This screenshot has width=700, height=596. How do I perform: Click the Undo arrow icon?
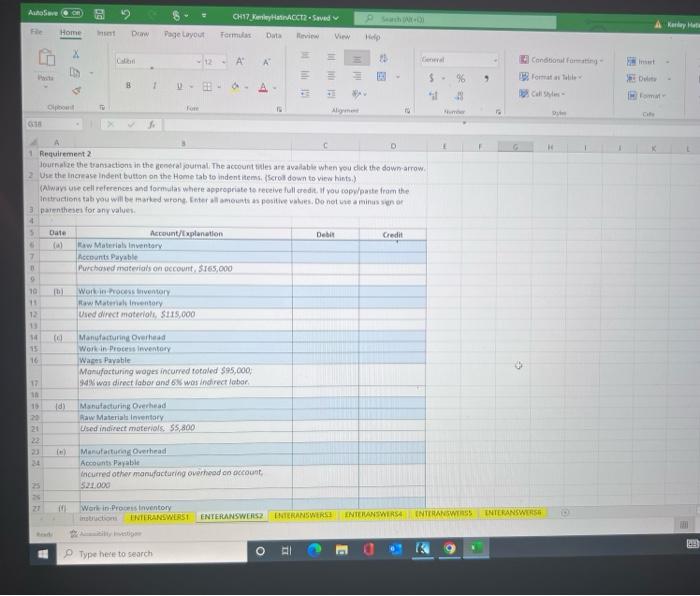125,14
